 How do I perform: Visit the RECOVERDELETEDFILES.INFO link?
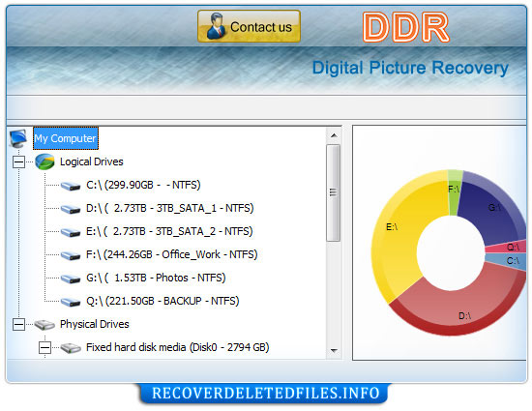(265, 393)
